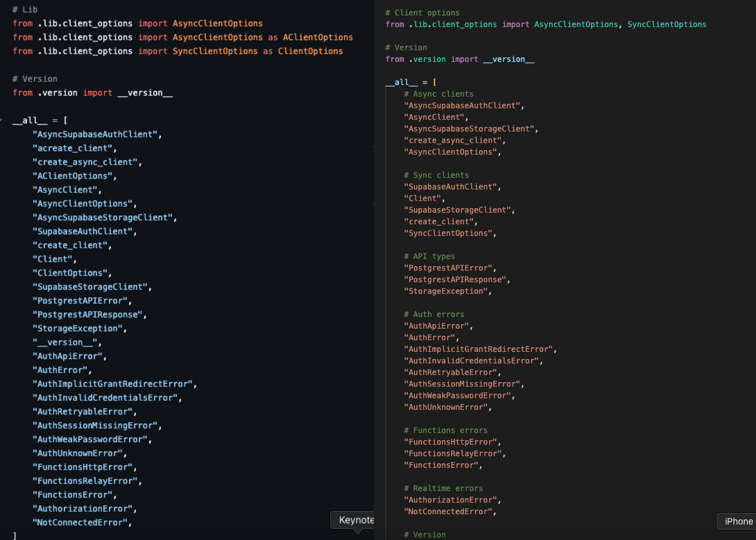This screenshot has height=540, width=756.
Task: Click "AuthorizationError" in the left code pane
Action: [84, 508]
